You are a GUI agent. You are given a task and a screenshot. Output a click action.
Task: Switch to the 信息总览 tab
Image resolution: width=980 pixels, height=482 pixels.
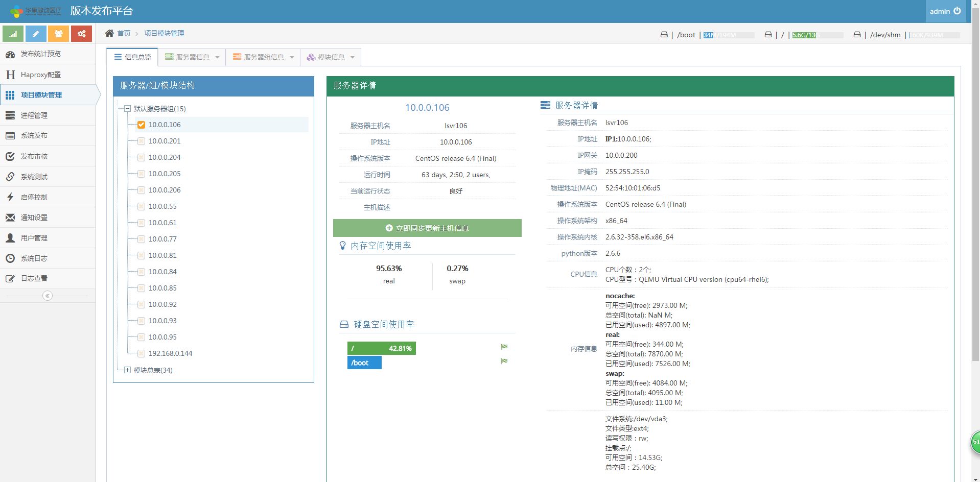tap(132, 57)
